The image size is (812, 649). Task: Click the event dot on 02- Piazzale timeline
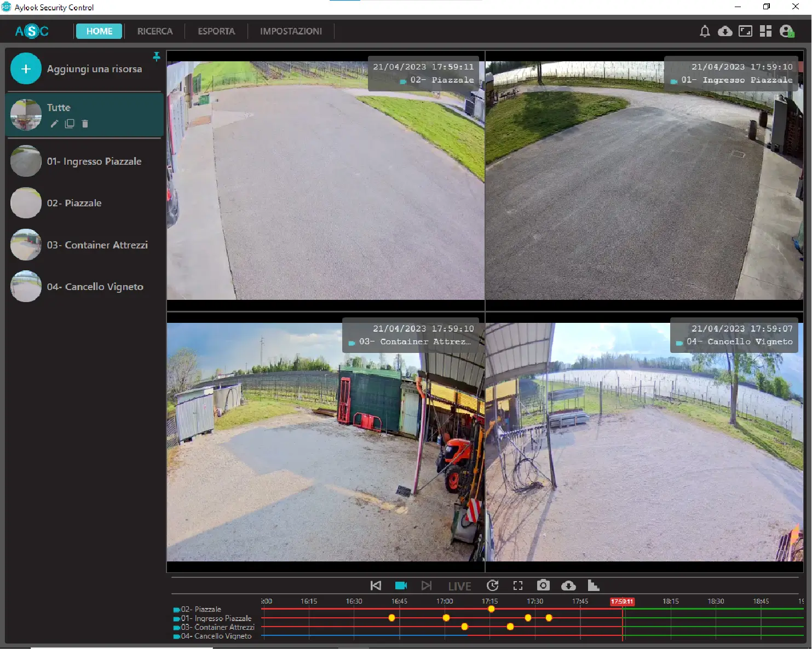point(491,609)
